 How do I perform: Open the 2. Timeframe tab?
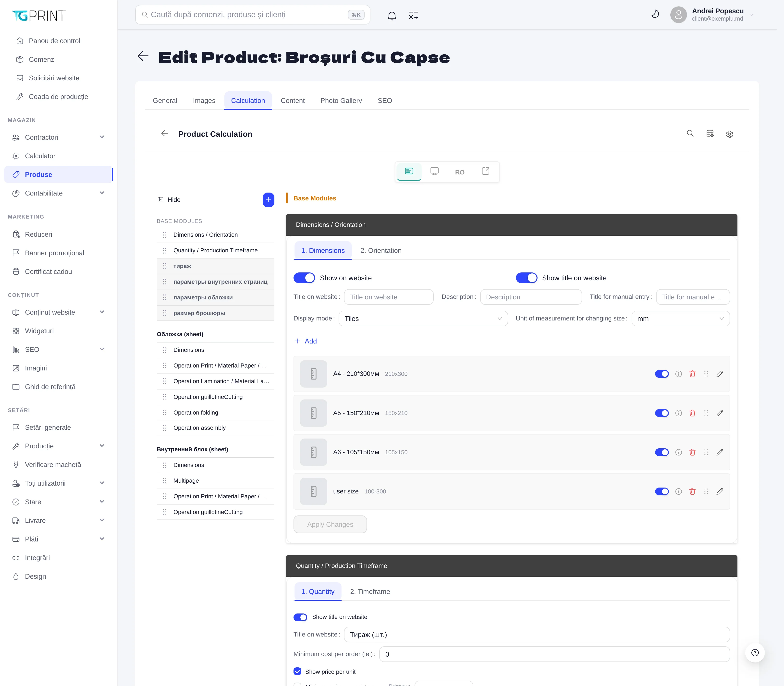pos(370,591)
